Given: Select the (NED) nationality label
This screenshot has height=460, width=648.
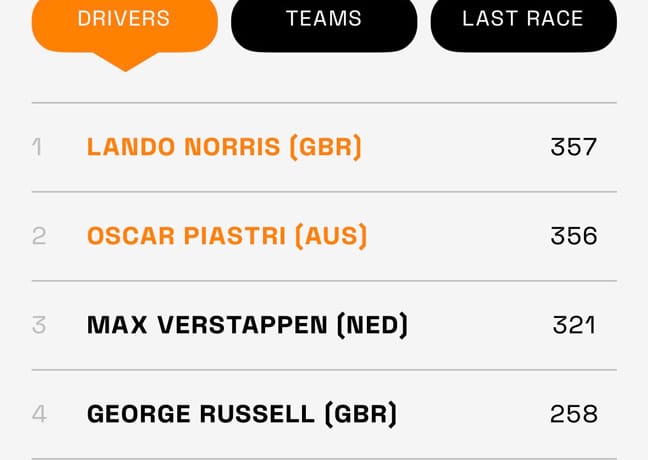Looking at the screenshot, I should [372, 325].
